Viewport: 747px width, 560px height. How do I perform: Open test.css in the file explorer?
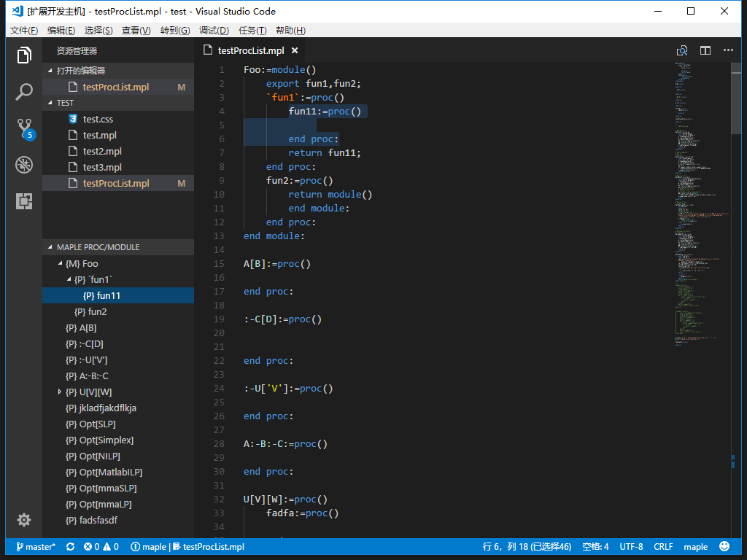98,120
